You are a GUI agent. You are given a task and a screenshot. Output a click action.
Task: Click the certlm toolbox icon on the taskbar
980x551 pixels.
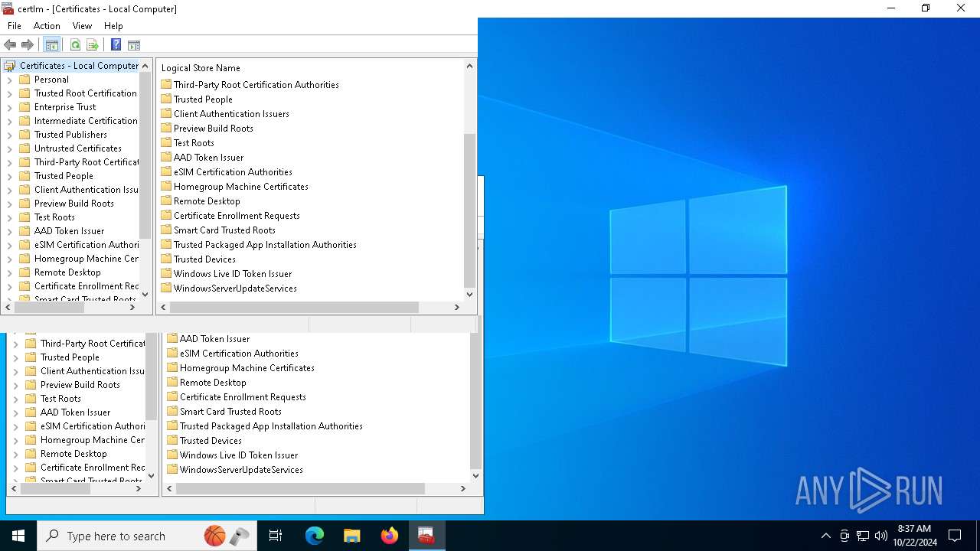426,536
